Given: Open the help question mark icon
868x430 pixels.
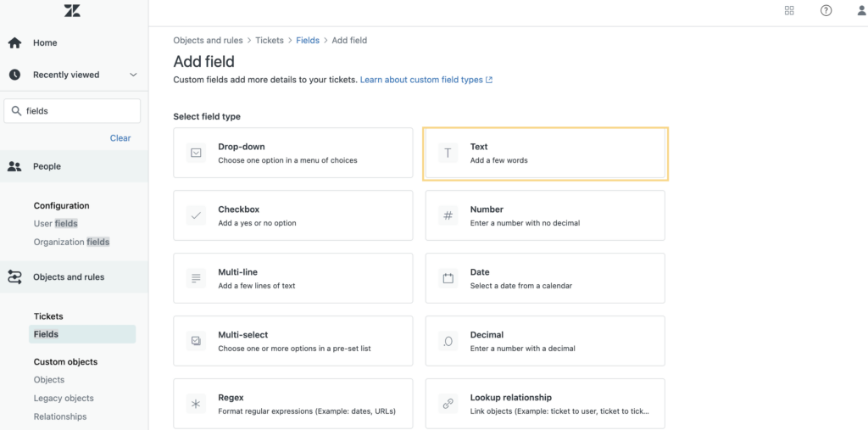Looking at the screenshot, I should [x=826, y=10].
